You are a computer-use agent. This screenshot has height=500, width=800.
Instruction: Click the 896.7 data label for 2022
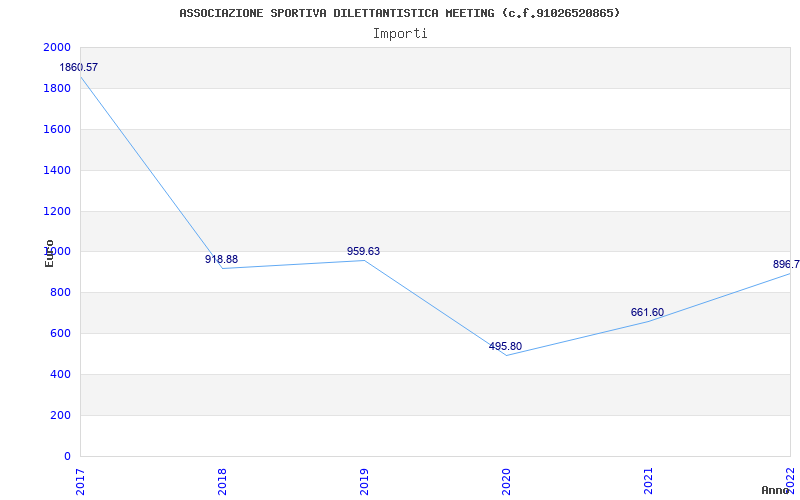tap(786, 264)
